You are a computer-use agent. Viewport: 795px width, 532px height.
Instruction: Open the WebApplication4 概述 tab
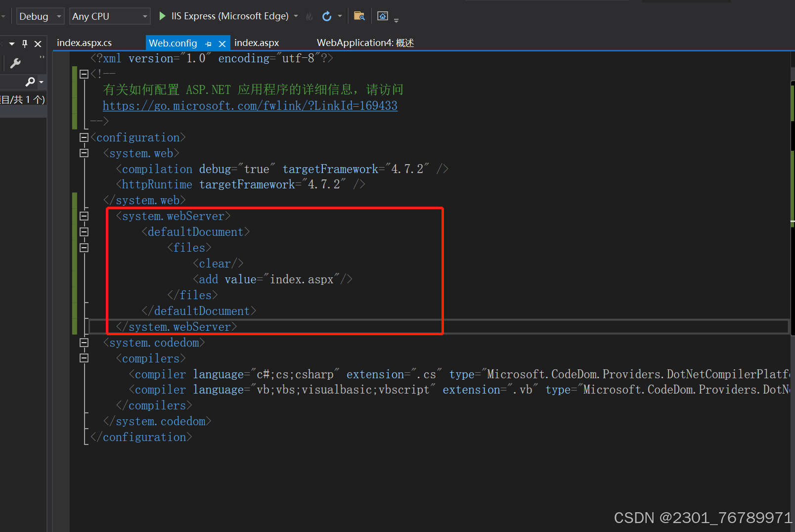[x=365, y=43]
